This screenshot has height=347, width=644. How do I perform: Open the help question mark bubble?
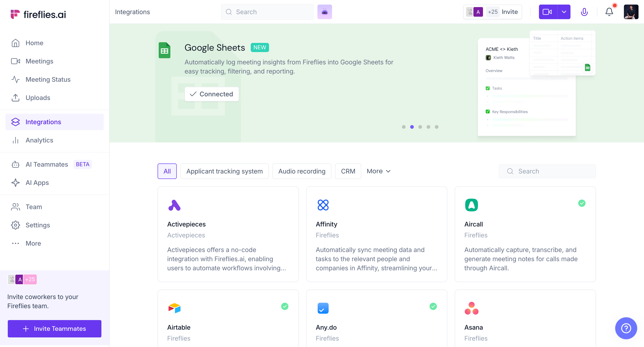point(626,328)
